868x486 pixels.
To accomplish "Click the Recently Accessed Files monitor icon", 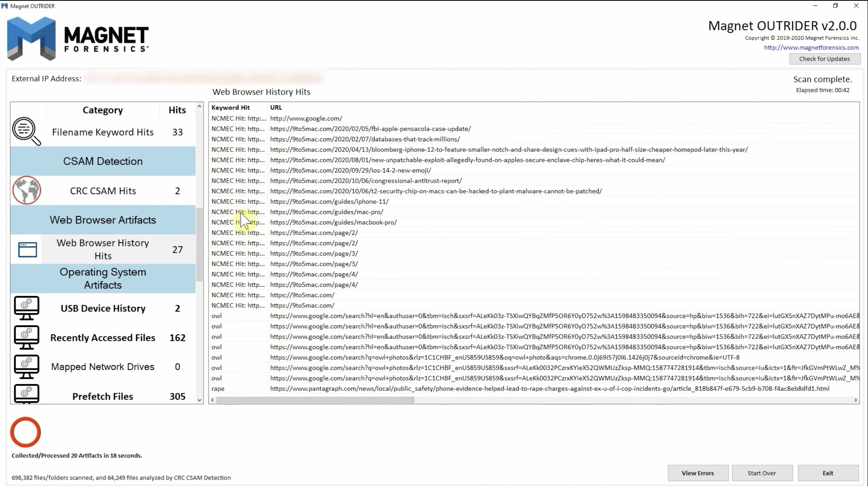I will click(x=27, y=338).
